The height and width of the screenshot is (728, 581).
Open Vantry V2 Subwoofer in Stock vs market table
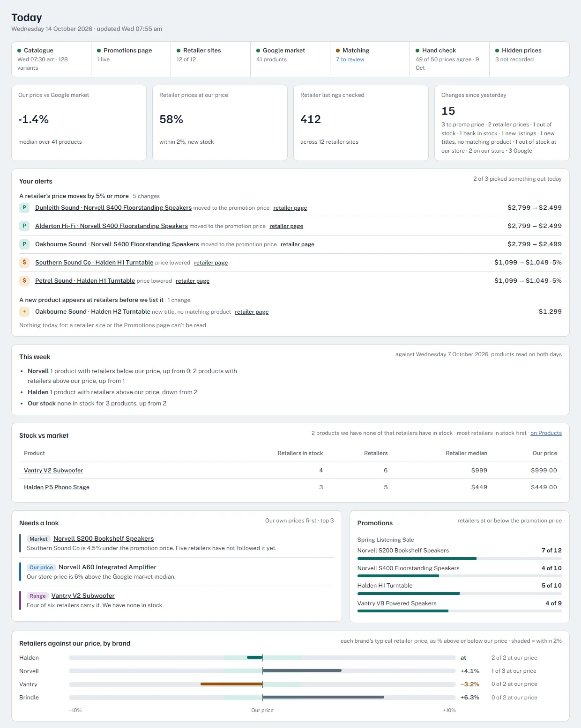click(x=53, y=471)
